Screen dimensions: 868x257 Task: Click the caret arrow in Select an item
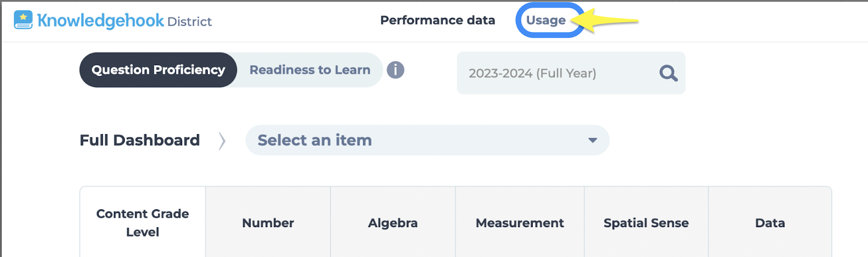click(592, 140)
